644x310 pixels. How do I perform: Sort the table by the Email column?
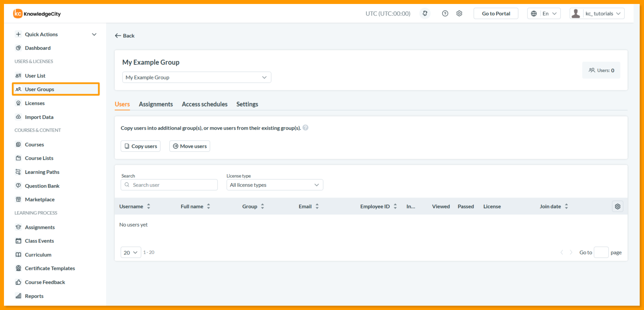317,206
